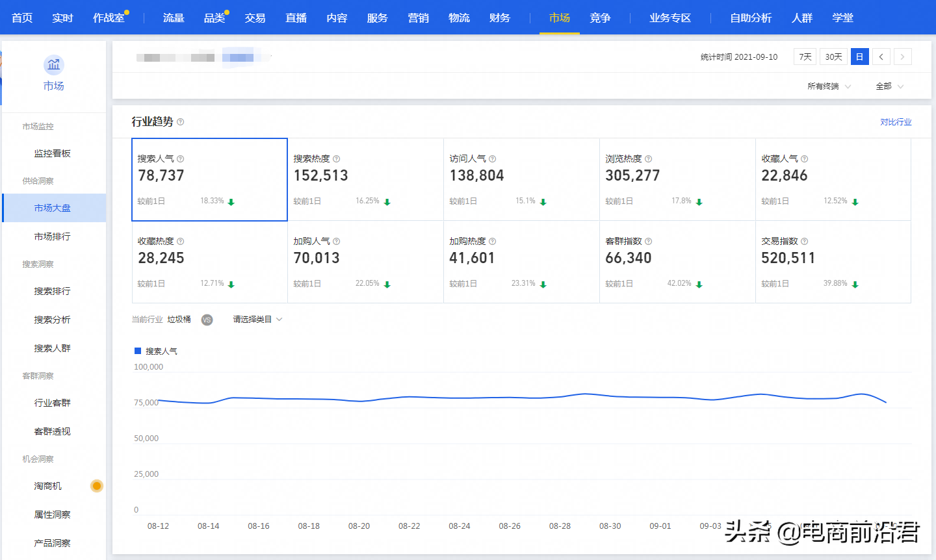Open the 作战室 top tab
Screen dimensions: 936x560
point(109,18)
